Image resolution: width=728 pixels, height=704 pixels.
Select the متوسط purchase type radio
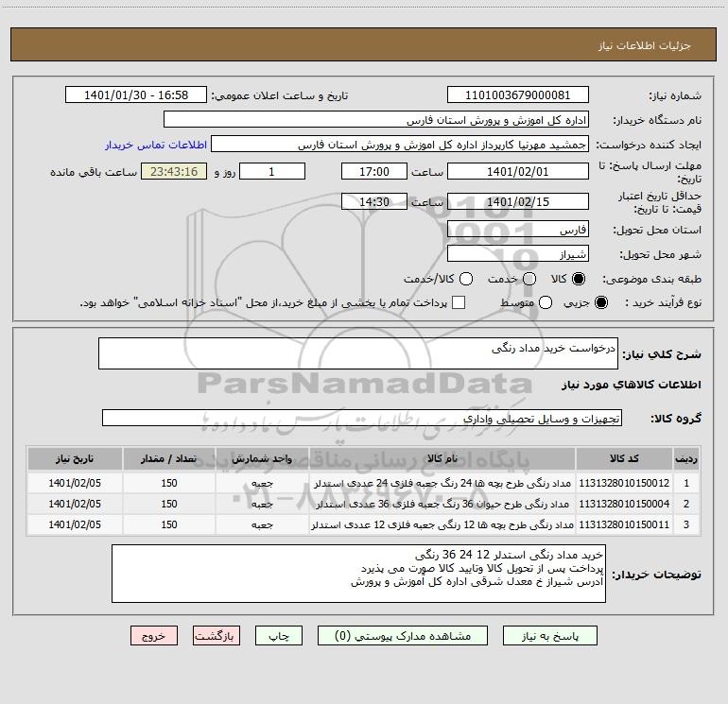pos(546,302)
